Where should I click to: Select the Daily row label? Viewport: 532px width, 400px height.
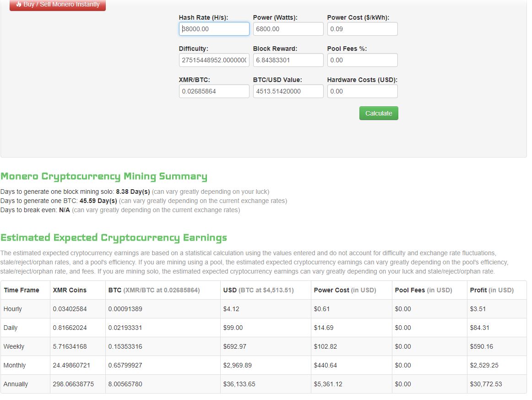(11, 328)
